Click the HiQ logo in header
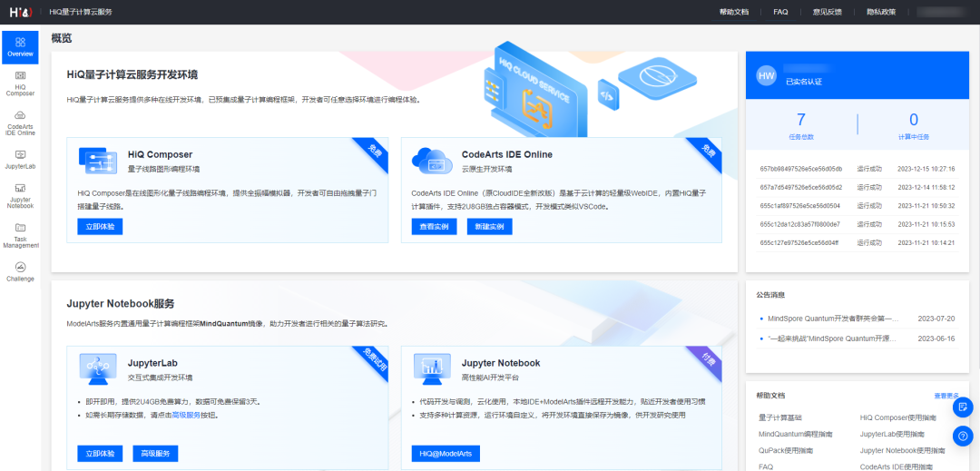The width and height of the screenshot is (980, 471). (x=20, y=12)
